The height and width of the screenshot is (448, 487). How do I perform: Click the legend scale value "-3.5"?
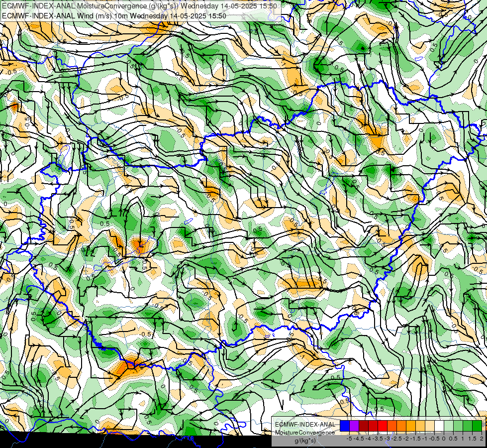378,439
